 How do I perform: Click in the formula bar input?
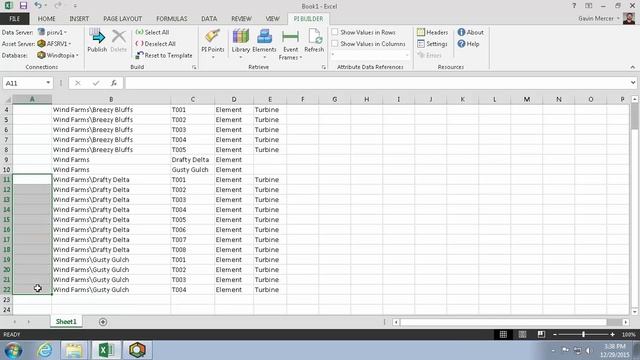(378, 83)
